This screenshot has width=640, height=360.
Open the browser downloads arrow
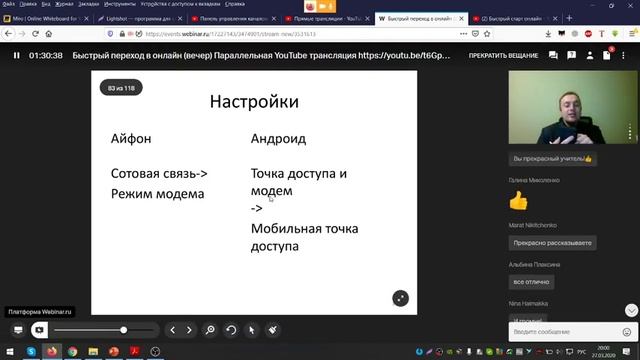click(x=548, y=34)
